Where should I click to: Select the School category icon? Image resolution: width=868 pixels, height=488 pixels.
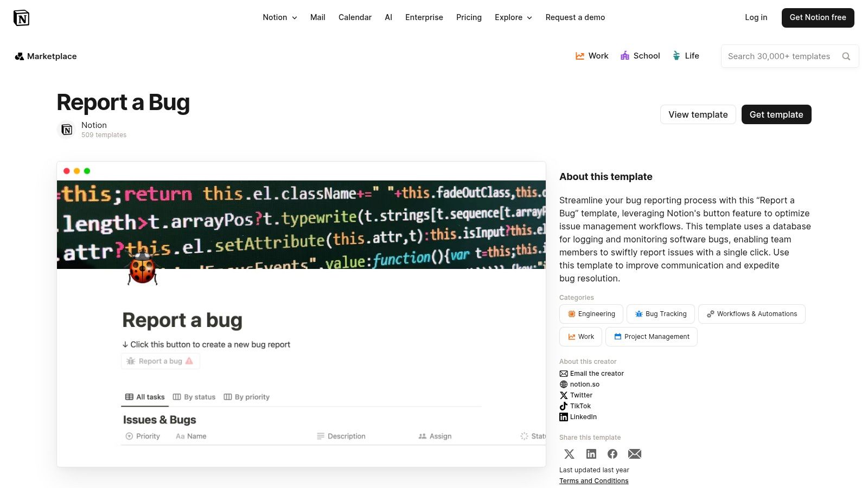pyautogui.click(x=625, y=56)
